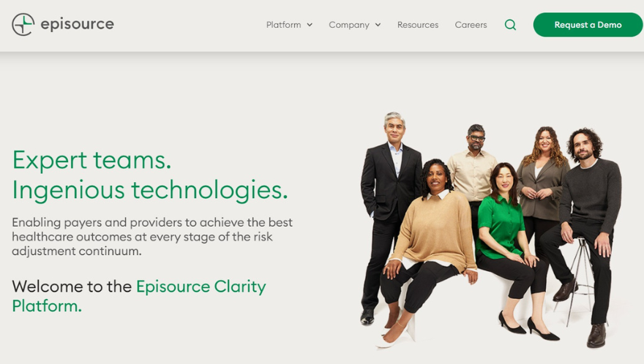
Task: Open the Company menu item
Action: click(348, 25)
